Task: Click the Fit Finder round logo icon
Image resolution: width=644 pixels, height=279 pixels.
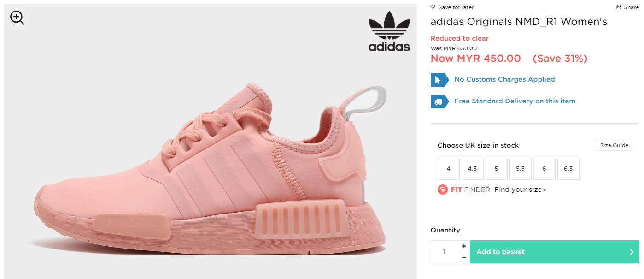Action: (x=442, y=190)
